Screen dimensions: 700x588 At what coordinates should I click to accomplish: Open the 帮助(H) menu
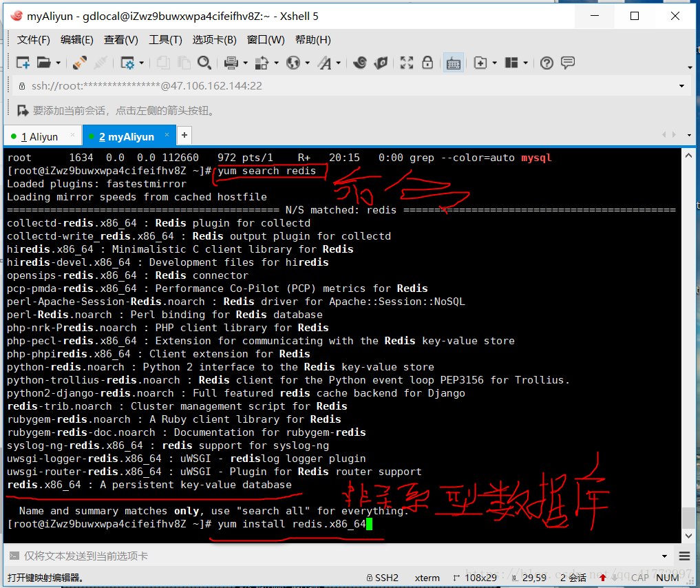pos(313,40)
